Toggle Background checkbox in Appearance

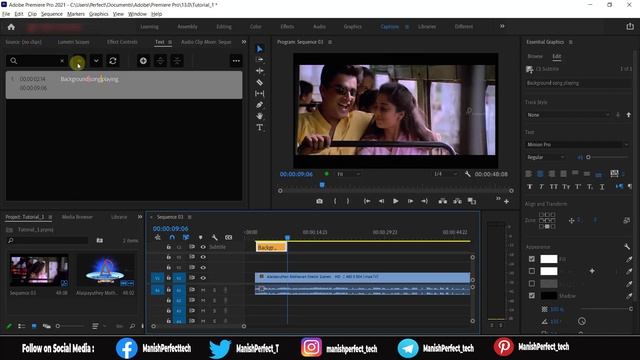[531, 283]
